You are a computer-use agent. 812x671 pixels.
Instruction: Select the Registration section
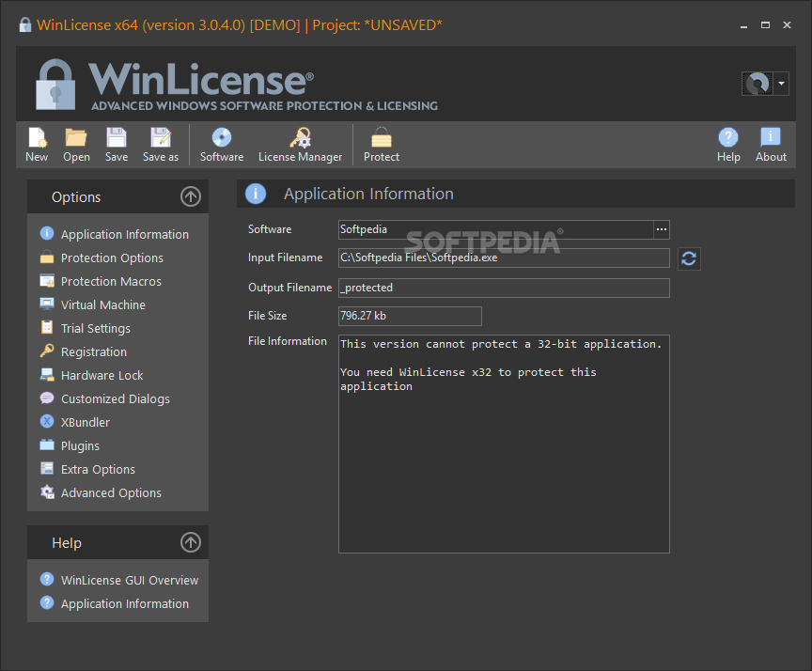tap(94, 352)
